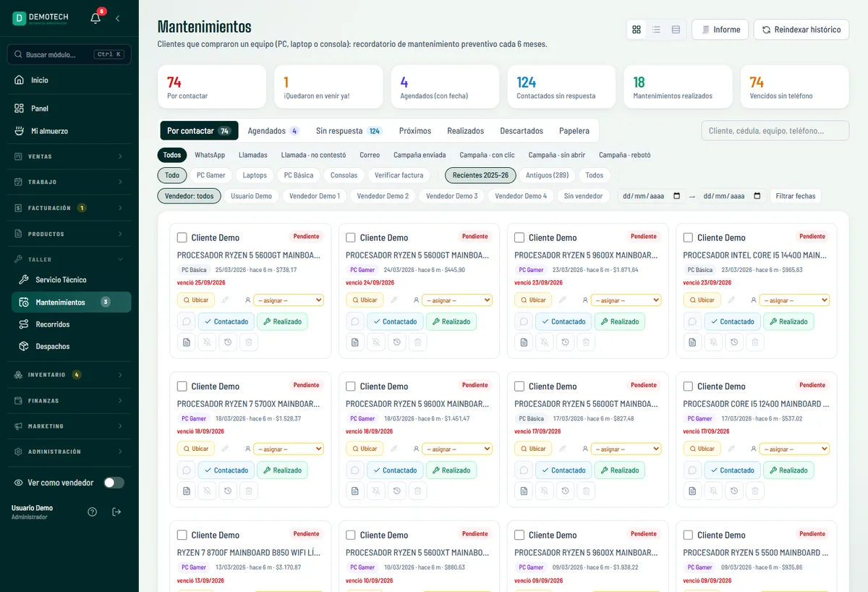868x592 pixels.
Task: Open document icon on the $537,02 card
Action: [692, 491]
